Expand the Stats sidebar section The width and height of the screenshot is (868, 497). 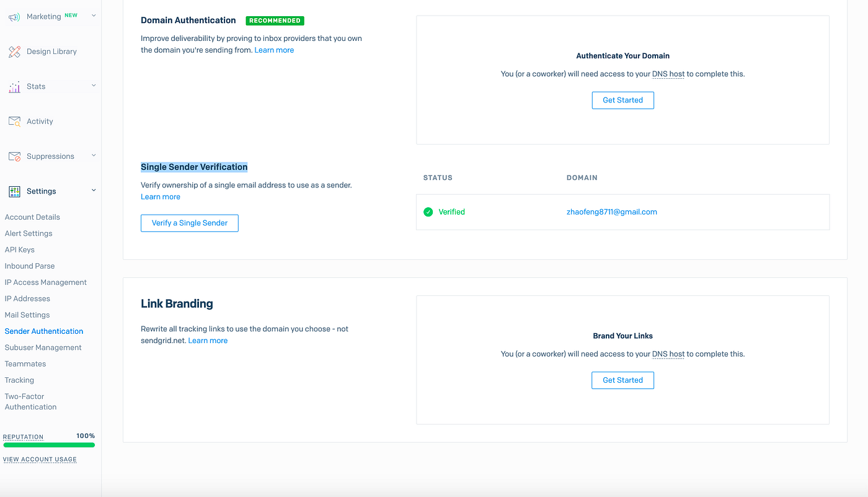click(94, 86)
